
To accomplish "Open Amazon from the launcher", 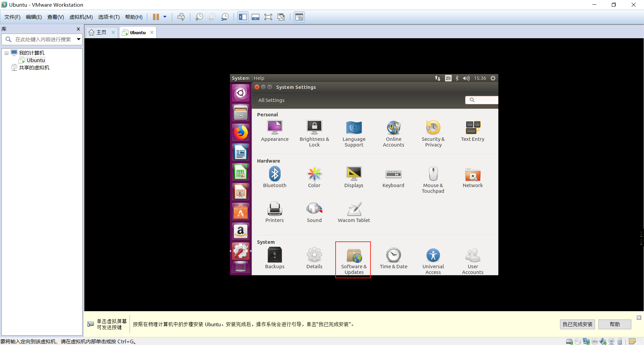I will pyautogui.click(x=241, y=231).
